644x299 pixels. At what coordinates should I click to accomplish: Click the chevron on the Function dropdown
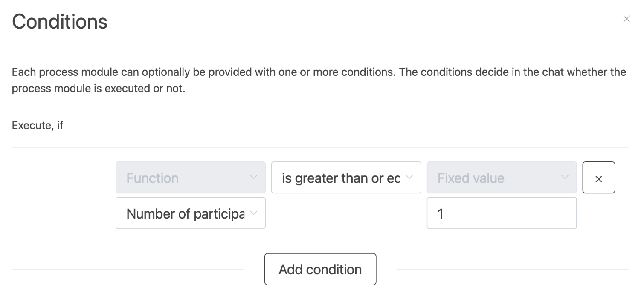pos(254,177)
